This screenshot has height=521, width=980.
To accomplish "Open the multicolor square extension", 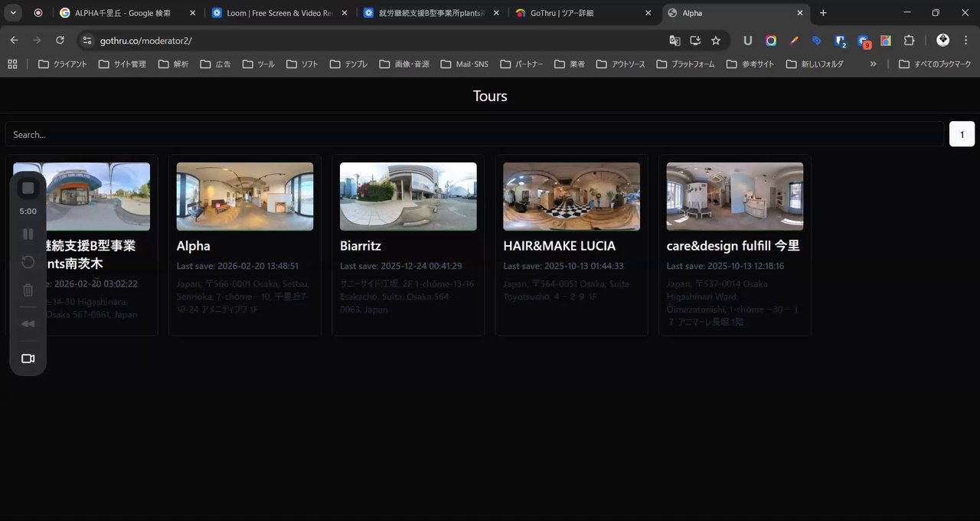I will [x=886, y=41].
